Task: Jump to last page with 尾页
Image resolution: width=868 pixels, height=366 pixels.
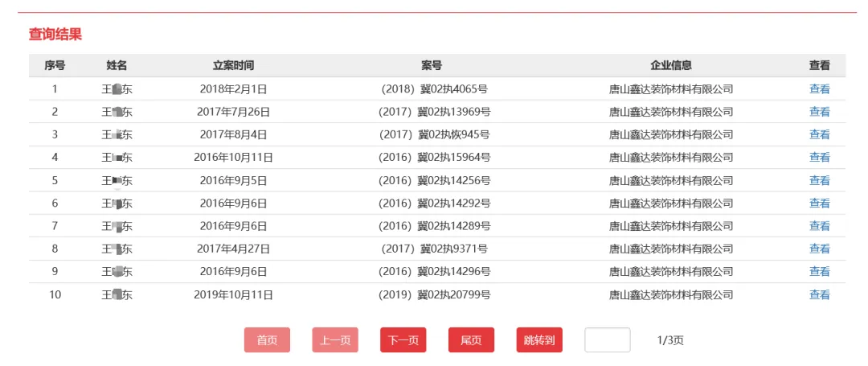Action: coord(471,340)
